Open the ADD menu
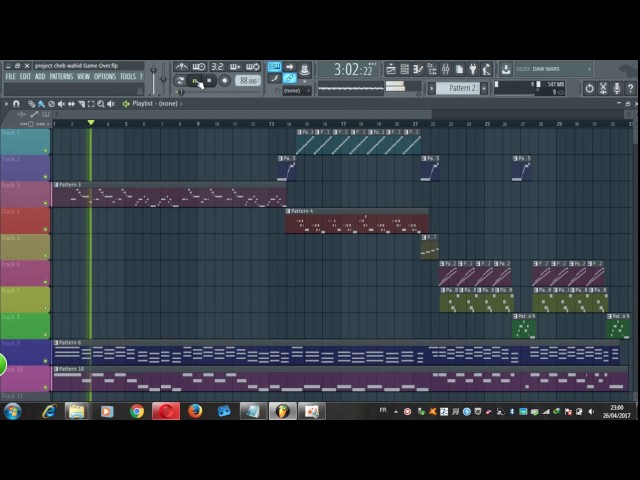 click(40, 77)
